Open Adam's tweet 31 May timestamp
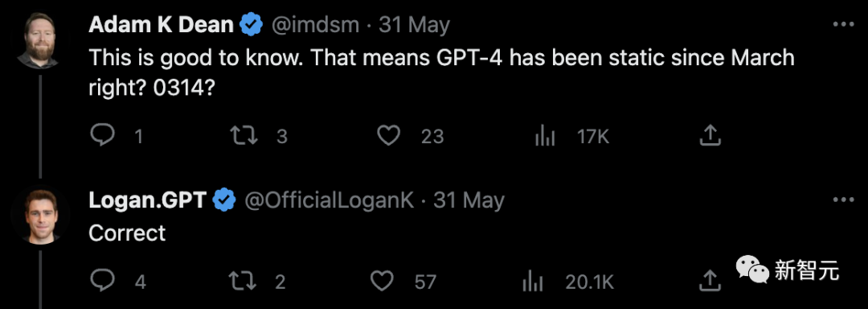Image resolution: width=868 pixels, height=309 pixels. click(414, 26)
